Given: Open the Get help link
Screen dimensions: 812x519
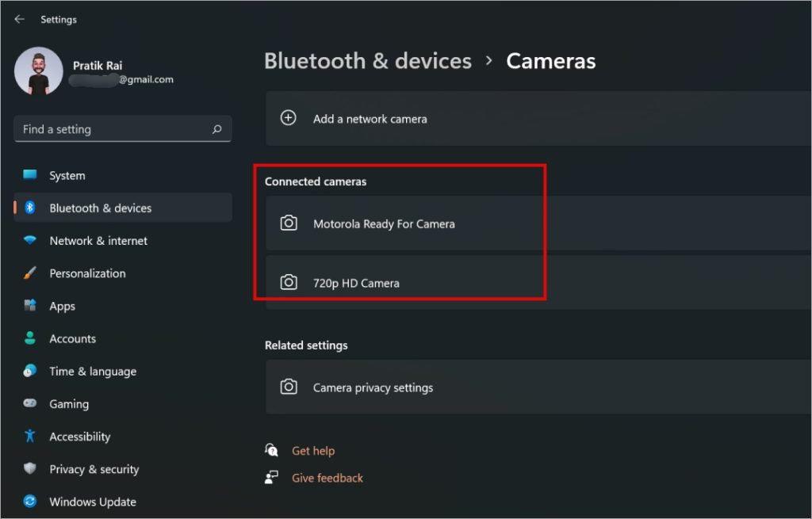Looking at the screenshot, I should pos(313,451).
